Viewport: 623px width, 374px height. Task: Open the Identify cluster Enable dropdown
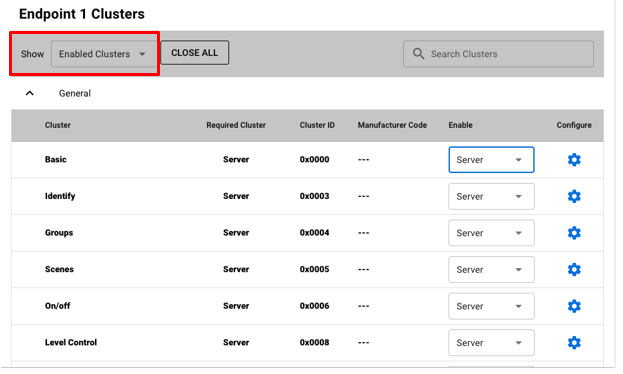click(491, 196)
